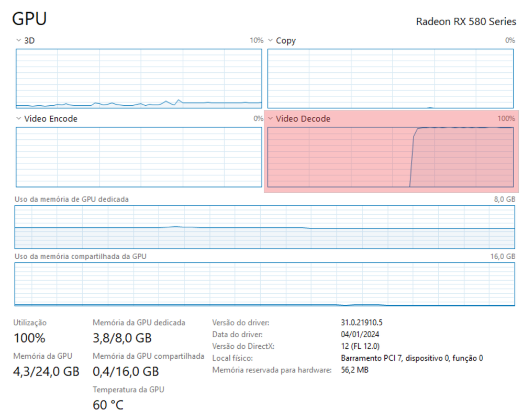Click the 'Memória da GPU dedicada' label
The image size is (523, 420).
coord(139,323)
